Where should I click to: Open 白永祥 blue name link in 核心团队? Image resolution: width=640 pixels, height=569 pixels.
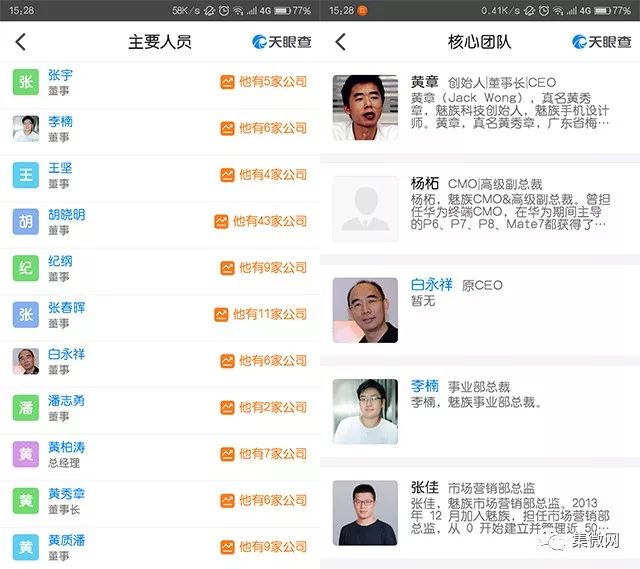pyautogui.click(x=431, y=284)
